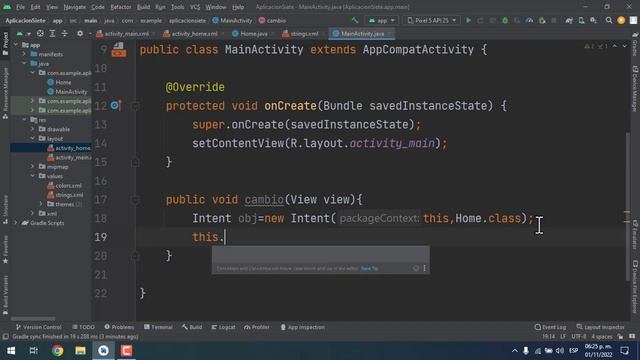640x360 pixels.
Task: Open the Layout Inspector
Action: (600, 327)
